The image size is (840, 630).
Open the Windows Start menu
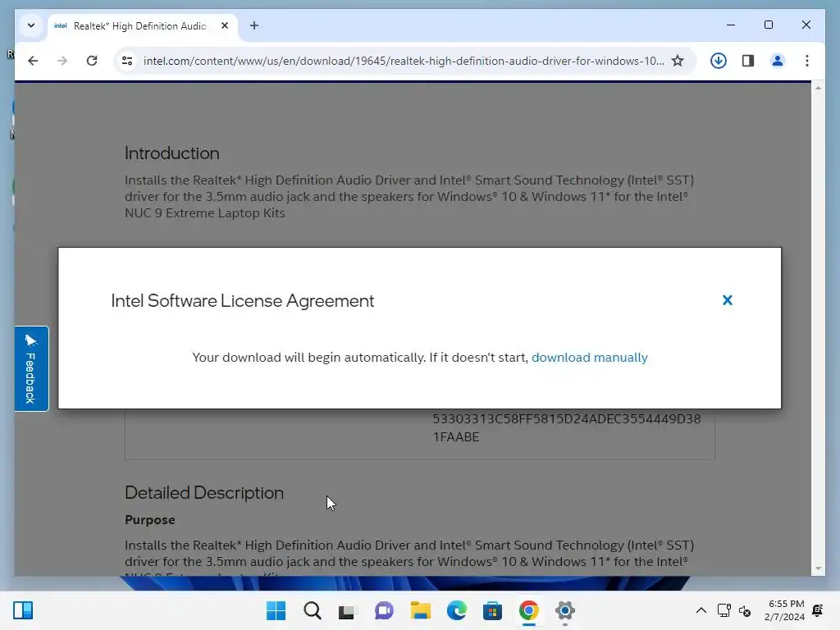(x=276, y=610)
